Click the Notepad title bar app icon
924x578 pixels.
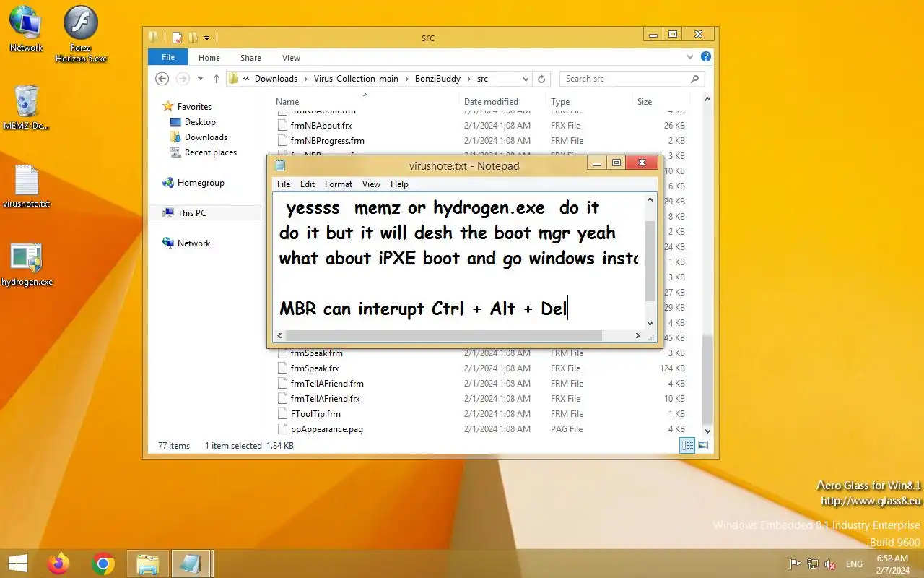[x=280, y=165]
